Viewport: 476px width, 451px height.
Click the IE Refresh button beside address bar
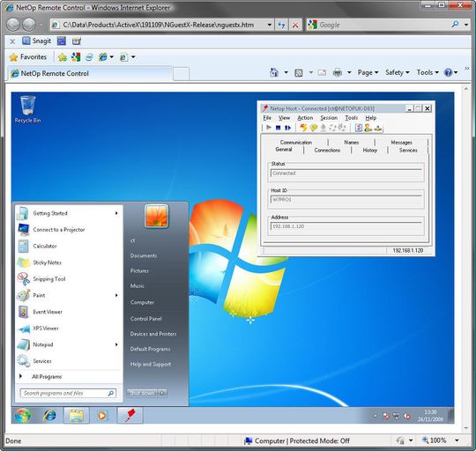pos(281,25)
